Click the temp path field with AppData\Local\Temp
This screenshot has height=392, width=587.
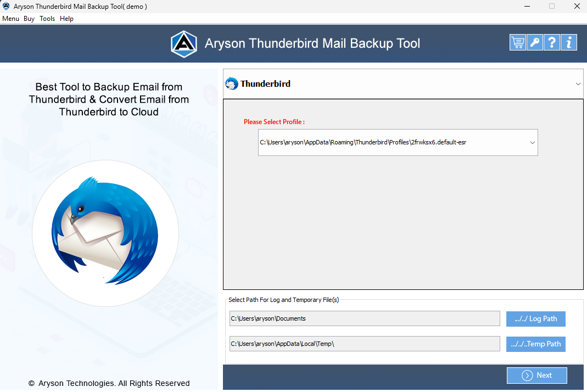click(x=365, y=343)
